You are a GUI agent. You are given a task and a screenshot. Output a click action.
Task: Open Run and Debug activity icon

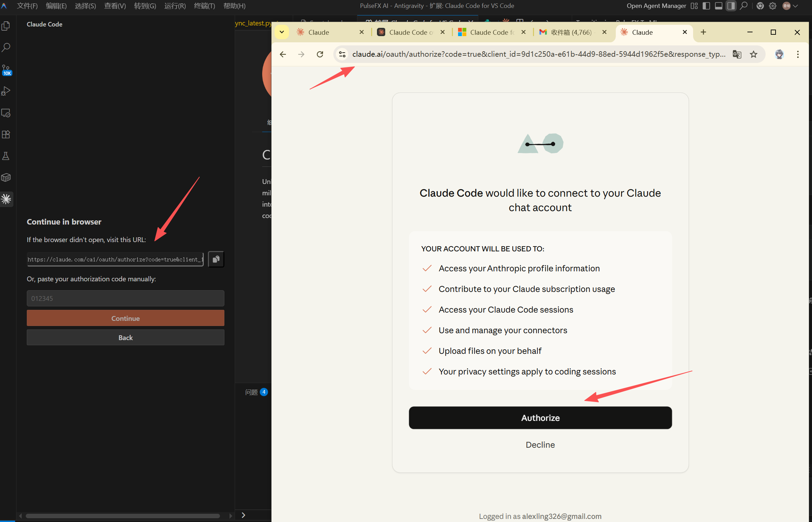tap(6, 91)
